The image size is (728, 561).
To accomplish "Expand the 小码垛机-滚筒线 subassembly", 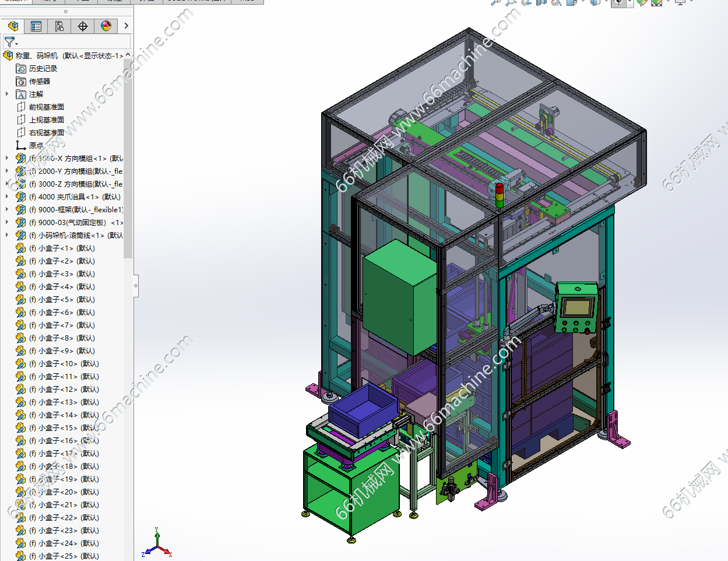I will click(x=7, y=236).
